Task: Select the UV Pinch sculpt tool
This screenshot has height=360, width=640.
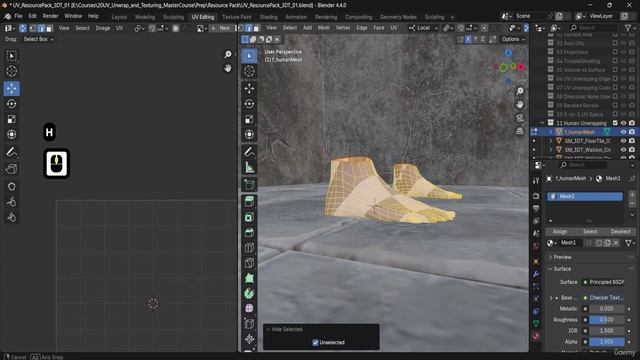Action: [11, 217]
